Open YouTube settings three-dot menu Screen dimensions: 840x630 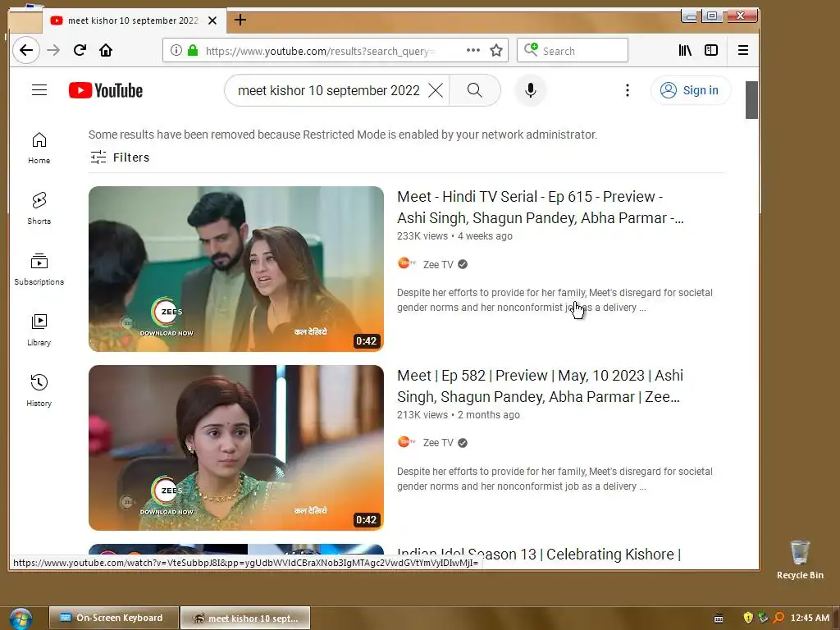(627, 90)
